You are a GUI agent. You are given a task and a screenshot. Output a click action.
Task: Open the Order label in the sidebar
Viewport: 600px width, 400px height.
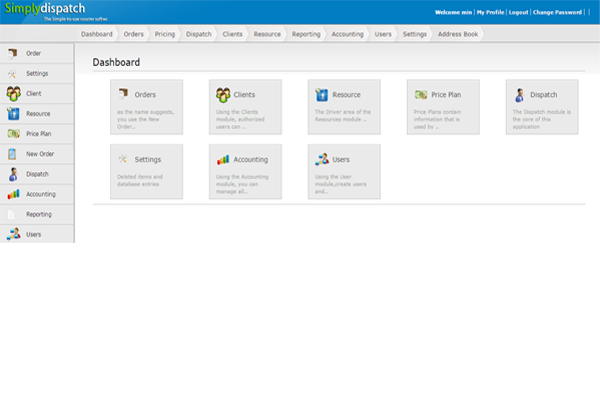click(33, 53)
